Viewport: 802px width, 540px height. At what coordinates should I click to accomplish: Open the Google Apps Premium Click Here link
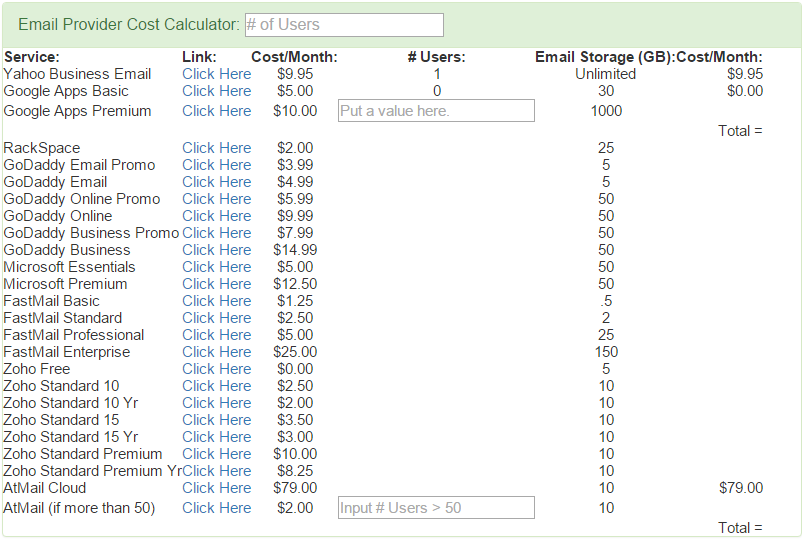217,111
